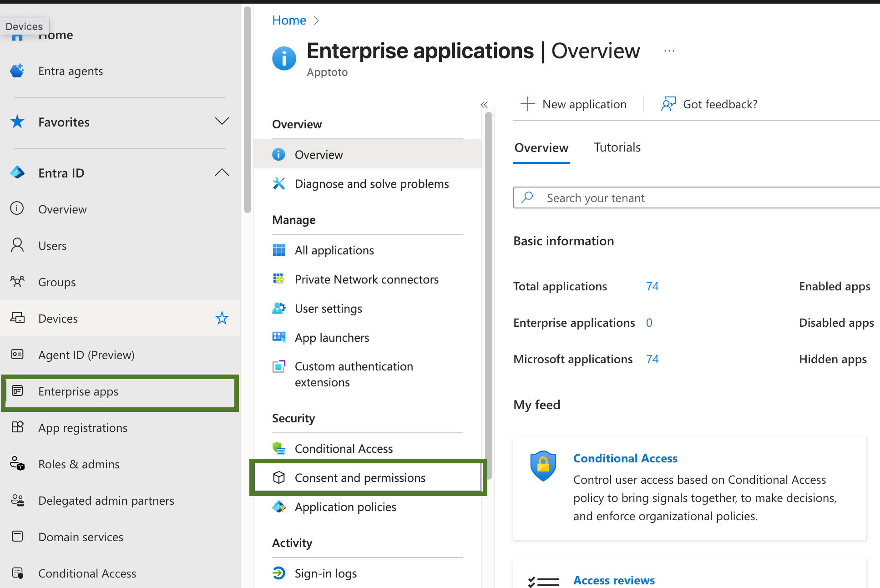Open the 74 total applications link
This screenshot has height=588, width=880.
pos(652,286)
